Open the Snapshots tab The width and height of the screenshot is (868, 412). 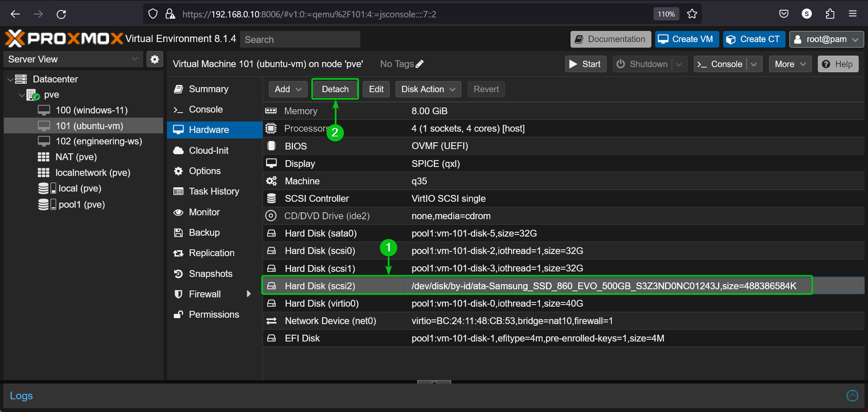coord(215,274)
